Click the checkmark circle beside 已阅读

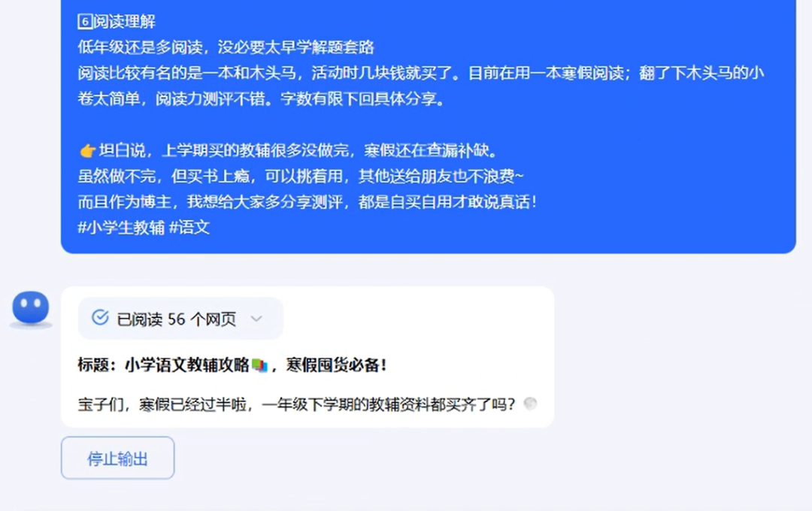pos(100,318)
